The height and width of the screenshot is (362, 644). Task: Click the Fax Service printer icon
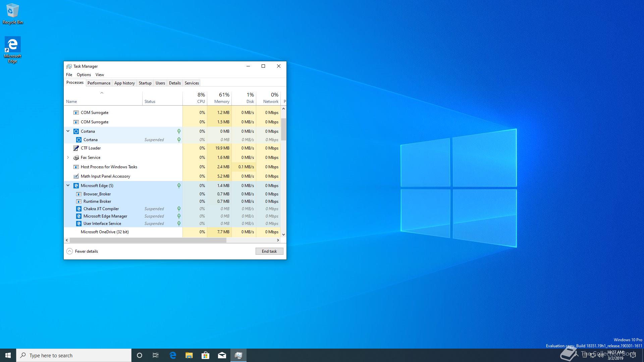click(76, 158)
